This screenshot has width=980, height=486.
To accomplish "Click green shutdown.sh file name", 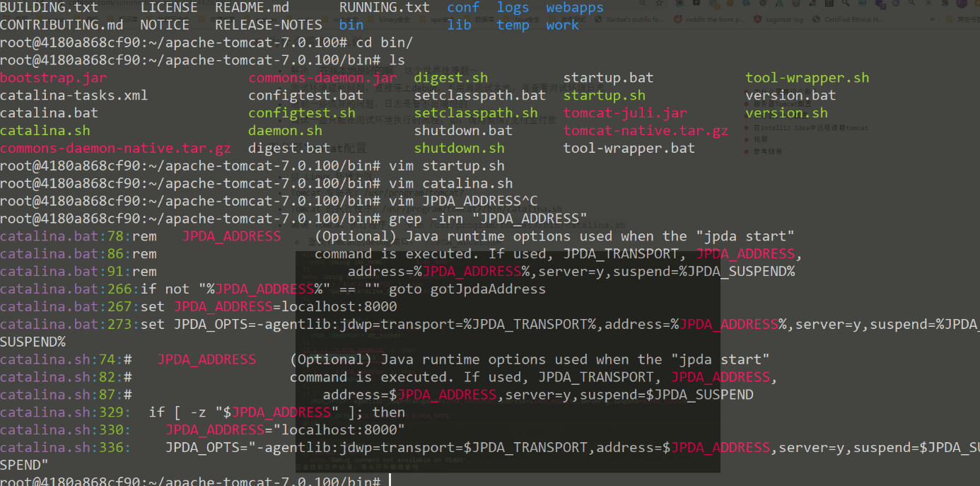I will coord(460,149).
